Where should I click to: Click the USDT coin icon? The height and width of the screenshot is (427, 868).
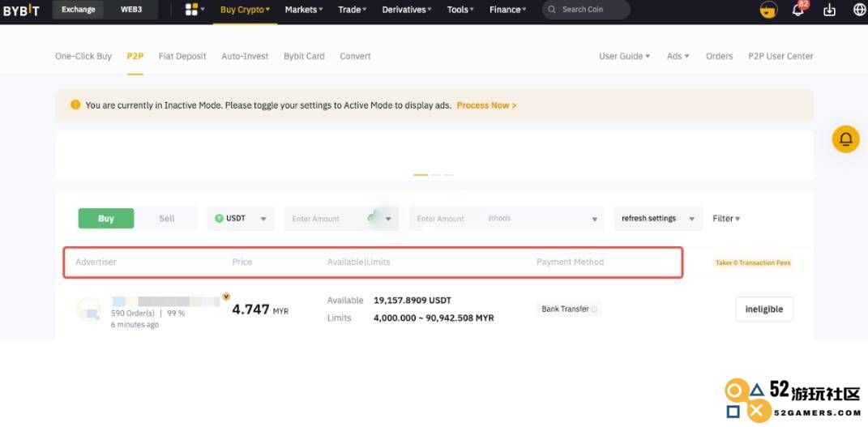point(219,219)
